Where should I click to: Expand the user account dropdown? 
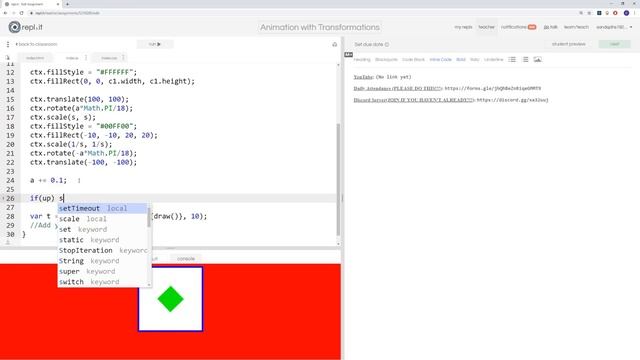[614, 27]
